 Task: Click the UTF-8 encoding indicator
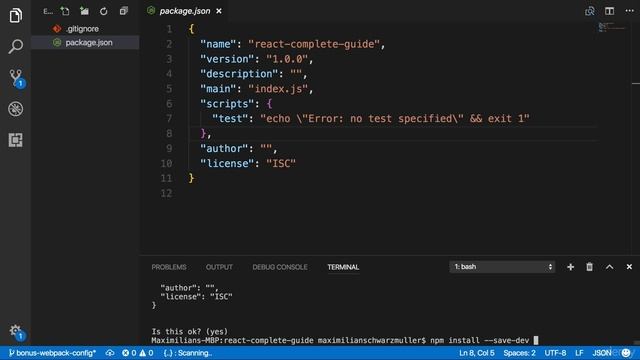[x=555, y=353]
